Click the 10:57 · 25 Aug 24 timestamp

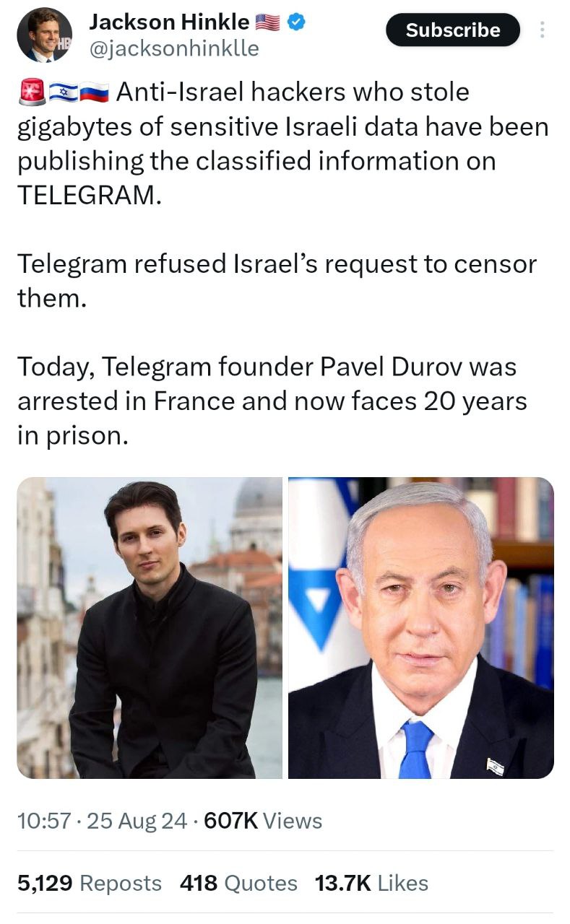pyautogui.click(x=102, y=821)
